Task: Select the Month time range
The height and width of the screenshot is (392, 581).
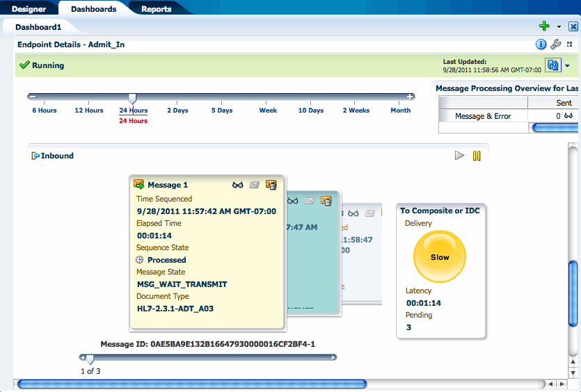Action: pos(401,111)
